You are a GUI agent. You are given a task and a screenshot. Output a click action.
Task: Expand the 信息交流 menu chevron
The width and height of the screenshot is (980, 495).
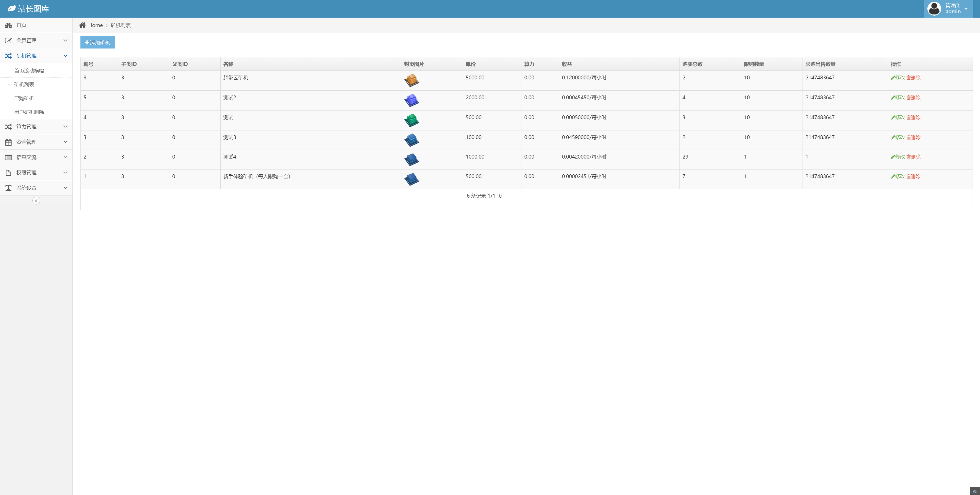[65, 157]
